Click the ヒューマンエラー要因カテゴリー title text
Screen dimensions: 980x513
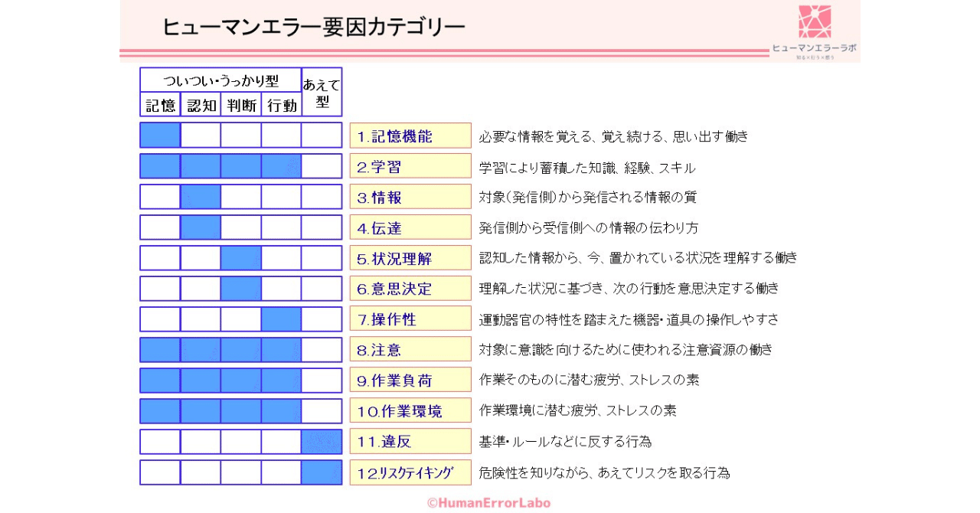[314, 28]
